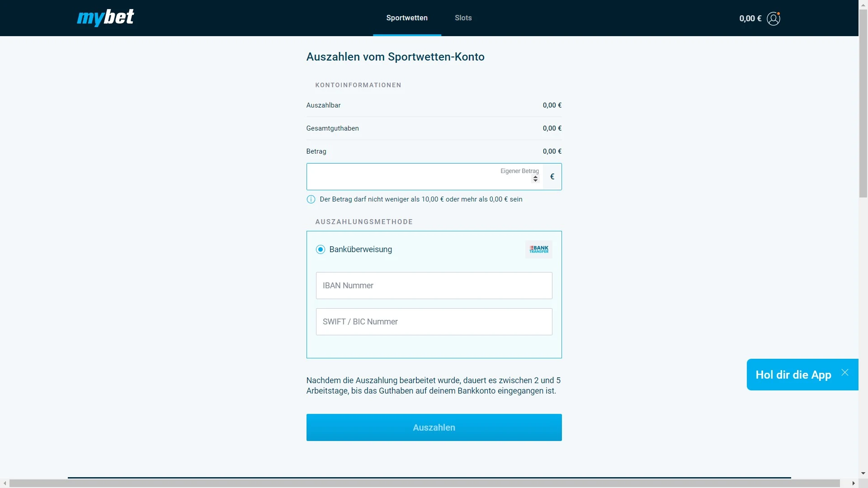Click the vertical scrollbar thumb
This screenshot has height=488, width=868.
pyautogui.click(x=863, y=103)
